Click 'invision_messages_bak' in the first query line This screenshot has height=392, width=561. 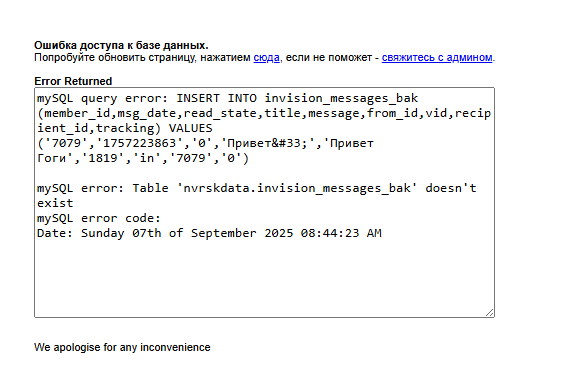tap(341, 98)
